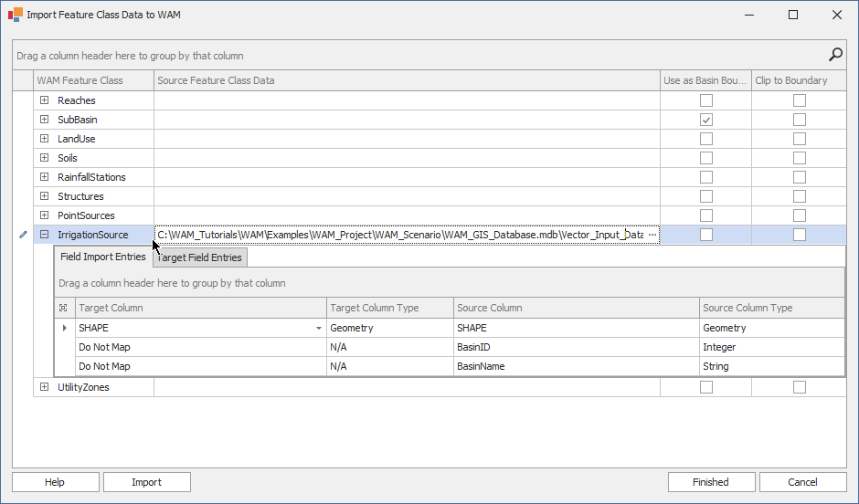This screenshot has height=504, width=859.
Task: Open the SHAPE target column dropdown
Action: click(x=318, y=329)
